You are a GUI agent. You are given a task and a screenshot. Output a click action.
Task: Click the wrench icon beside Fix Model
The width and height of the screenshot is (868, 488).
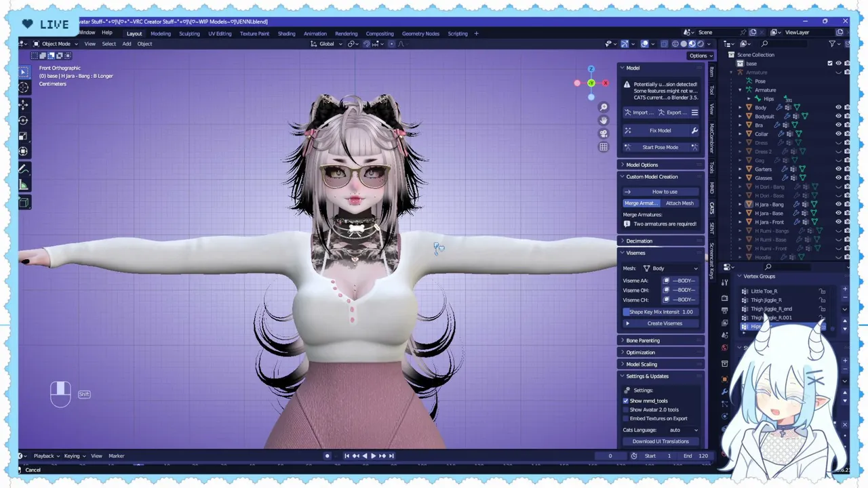tap(694, 130)
